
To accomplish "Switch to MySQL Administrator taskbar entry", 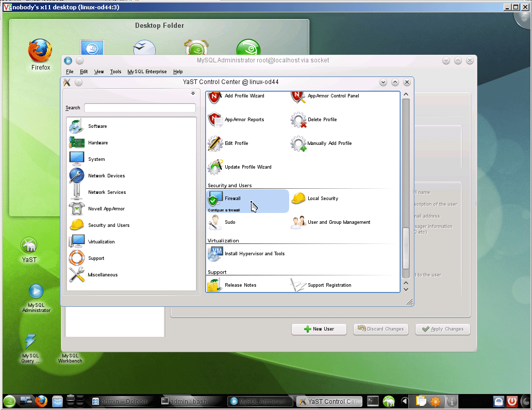I will (x=260, y=402).
